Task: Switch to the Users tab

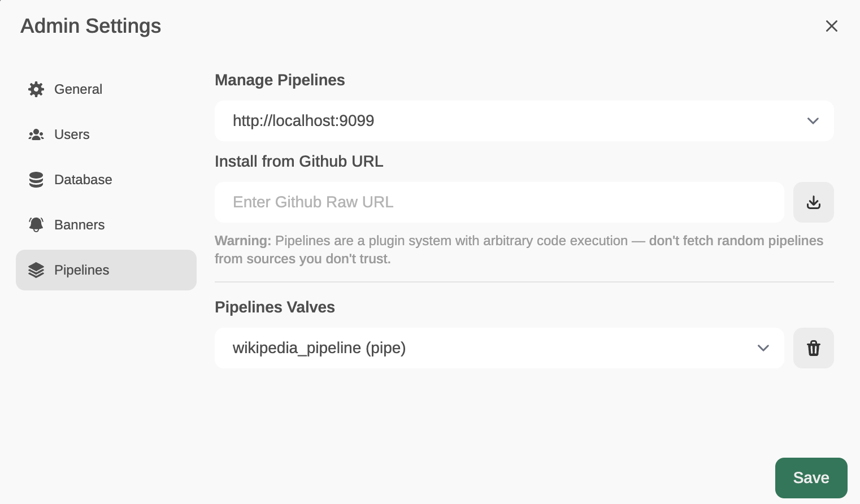Action: 106,134
